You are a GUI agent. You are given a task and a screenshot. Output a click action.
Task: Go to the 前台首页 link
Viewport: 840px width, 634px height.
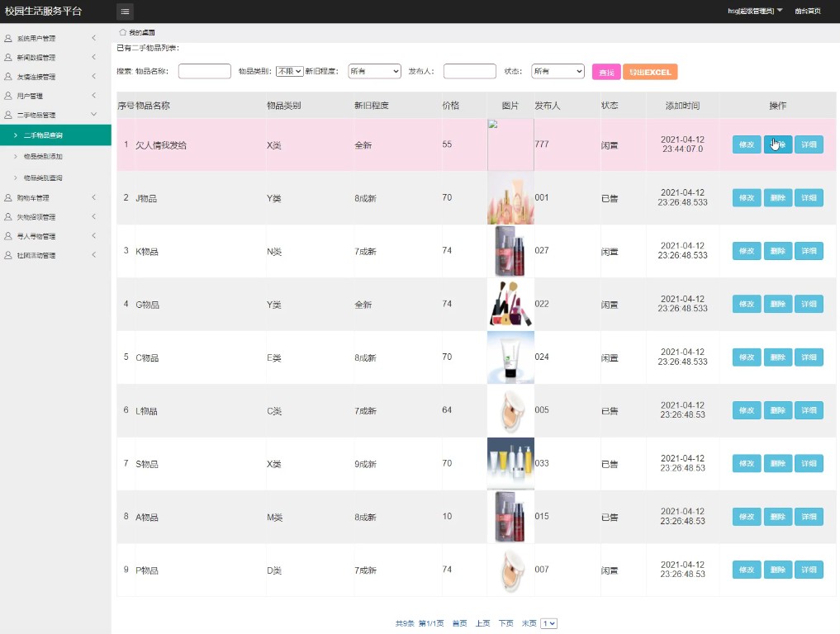point(808,12)
